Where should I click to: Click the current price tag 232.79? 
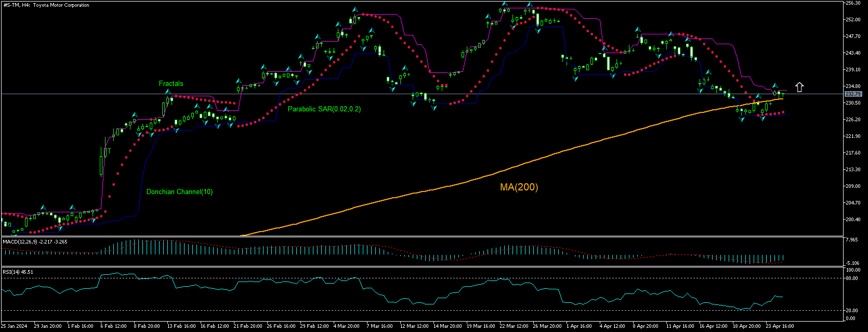(853, 94)
